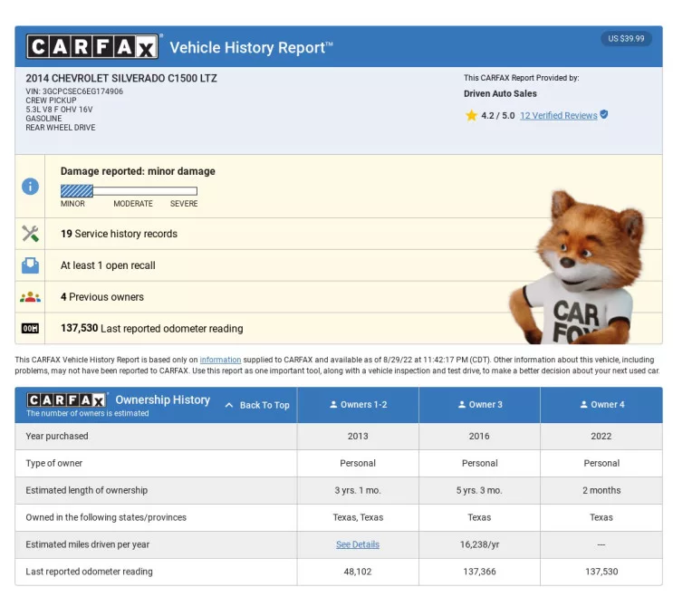Screen dimensions: 673x616
Task: Click the 2 months ownership length cell
Action: pos(601,490)
